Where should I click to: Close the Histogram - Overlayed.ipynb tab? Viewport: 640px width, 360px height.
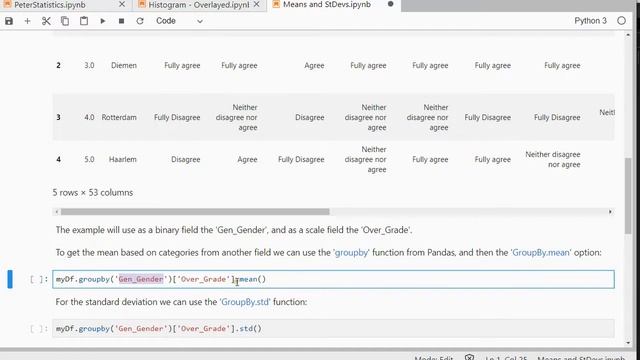point(256,4)
